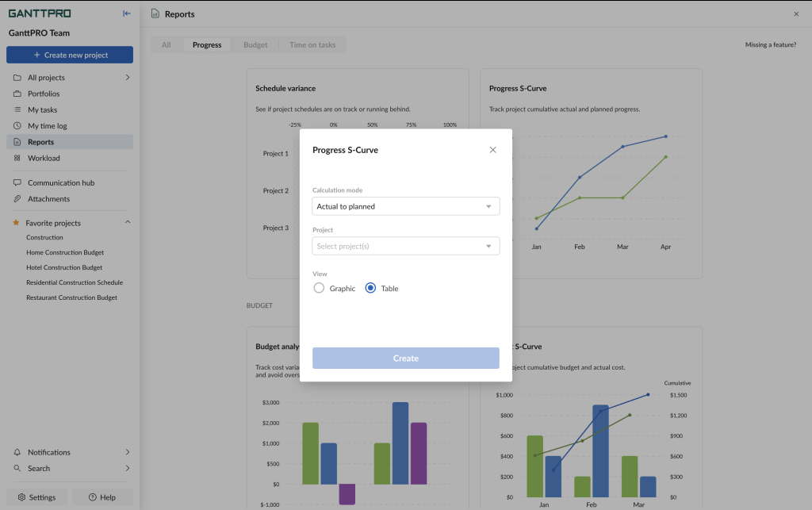Screen dimensions: 812x510
Task: Select the Graphic view radio button
Action: click(x=318, y=288)
